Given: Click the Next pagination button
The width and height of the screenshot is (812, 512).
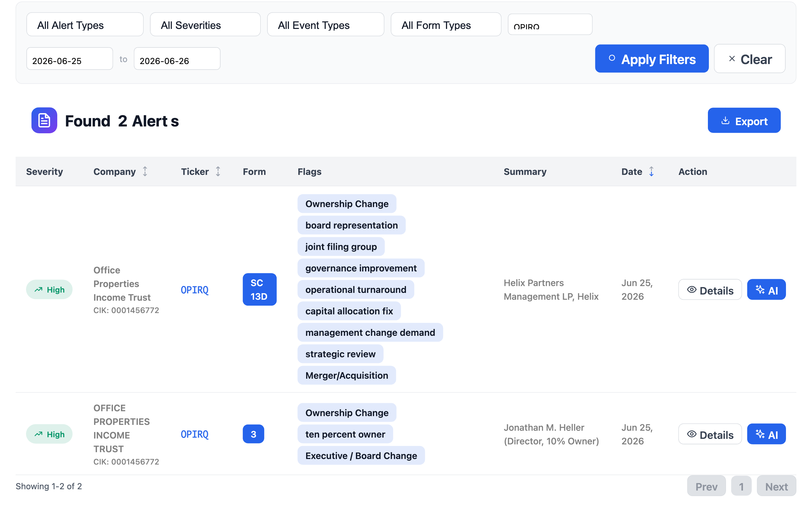Looking at the screenshot, I should 776,486.
